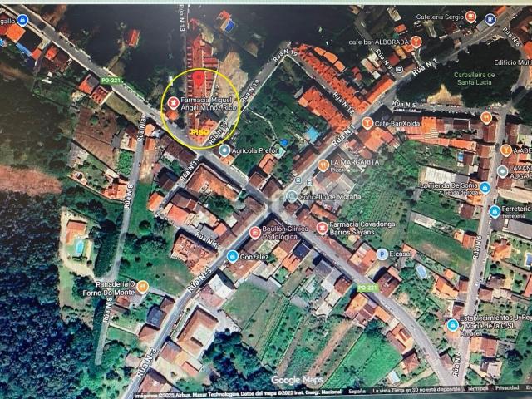Select the Edificio Multi label
Image resolution: width=532 pixels, height=399 pixels.
point(513,62)
